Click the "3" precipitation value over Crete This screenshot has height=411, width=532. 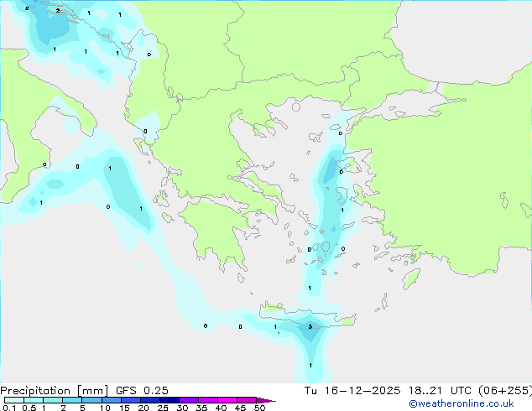tap(310, 326)
